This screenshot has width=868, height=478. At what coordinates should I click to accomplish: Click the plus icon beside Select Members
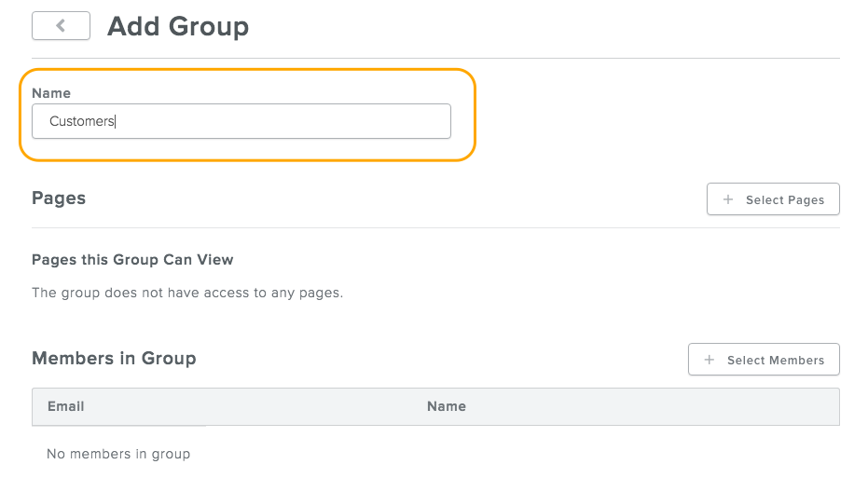coord(710,360)
